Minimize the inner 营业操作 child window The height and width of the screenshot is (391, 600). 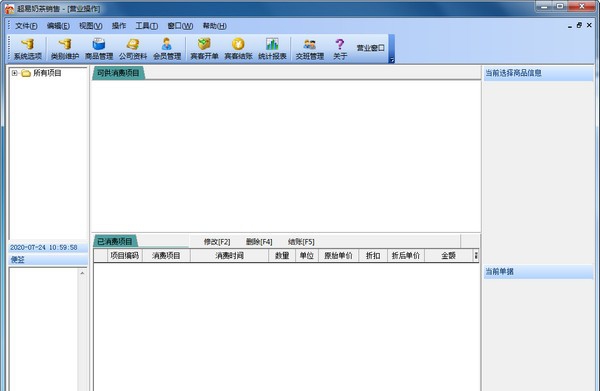pos(569,26)
